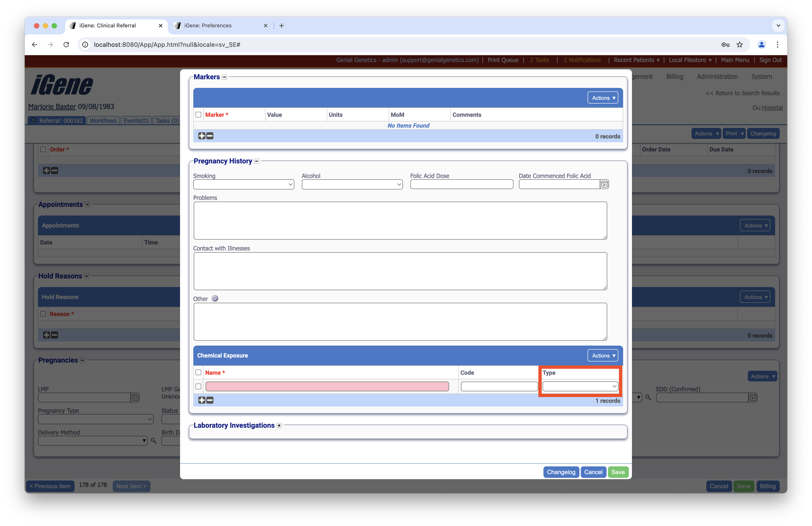This screenshot has height=526, width=812.
Task: Click remove row icon in Markers table
Action: [210, 136]
